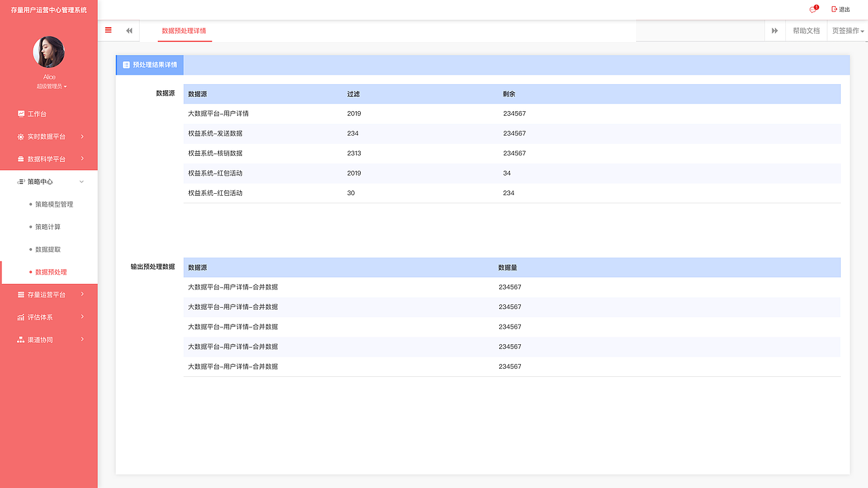The height and width of the screenshot is (488, 868).
Task: Click the 预处理结果详情 panel title
Action: click(155, 65)
